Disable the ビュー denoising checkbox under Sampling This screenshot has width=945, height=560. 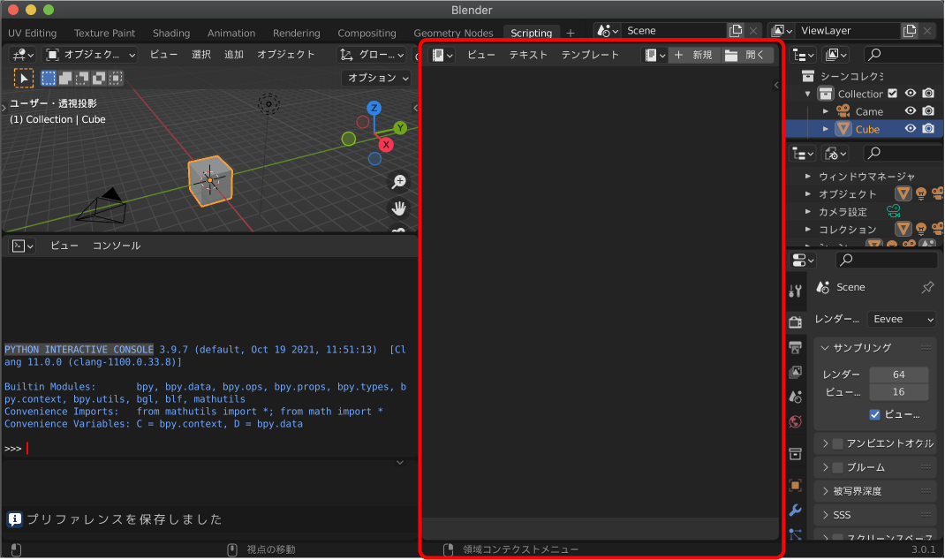876,416
